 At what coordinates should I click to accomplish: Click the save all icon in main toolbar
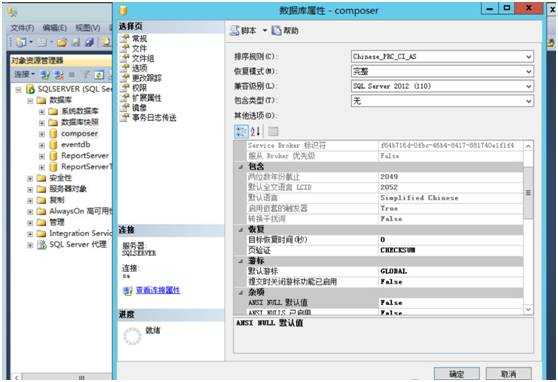(90, 43)
